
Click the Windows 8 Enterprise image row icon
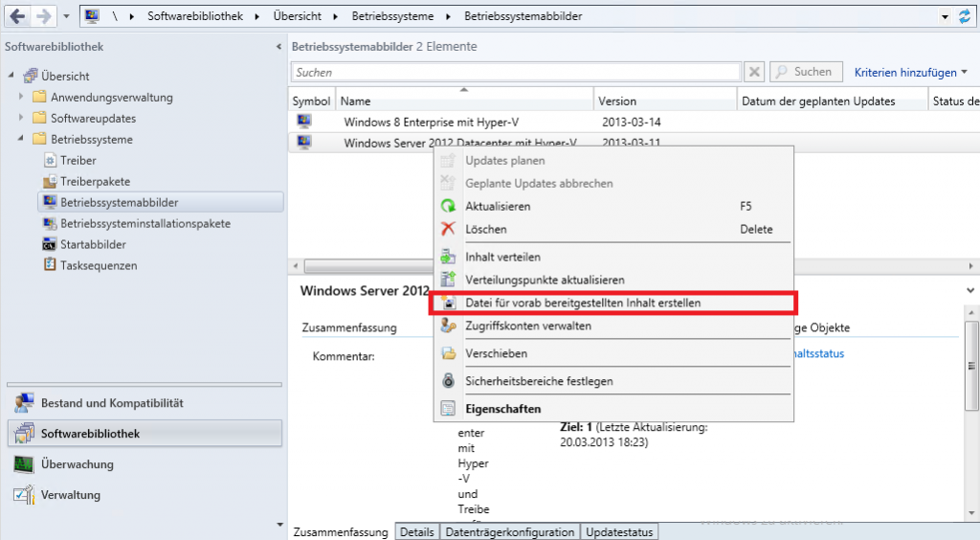tap(304, 122)
